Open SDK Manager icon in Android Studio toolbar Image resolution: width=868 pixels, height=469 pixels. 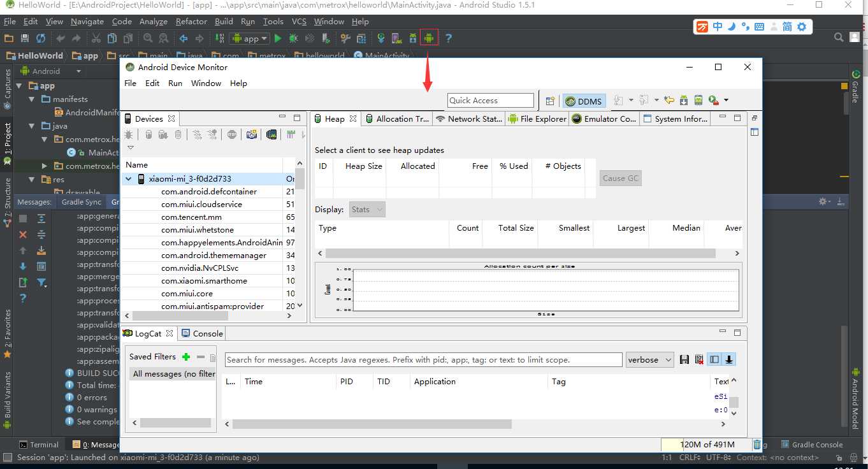coord(413,38)
